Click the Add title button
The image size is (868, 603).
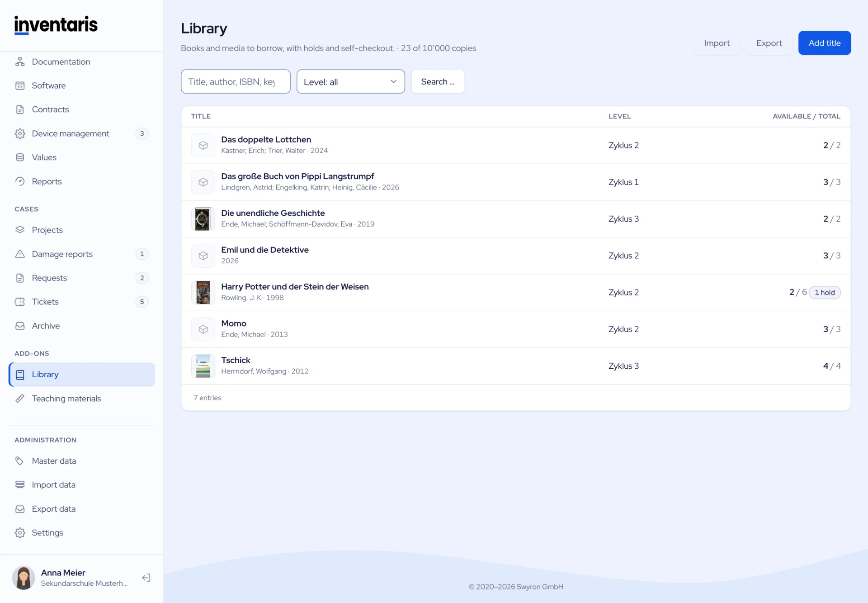825,43
